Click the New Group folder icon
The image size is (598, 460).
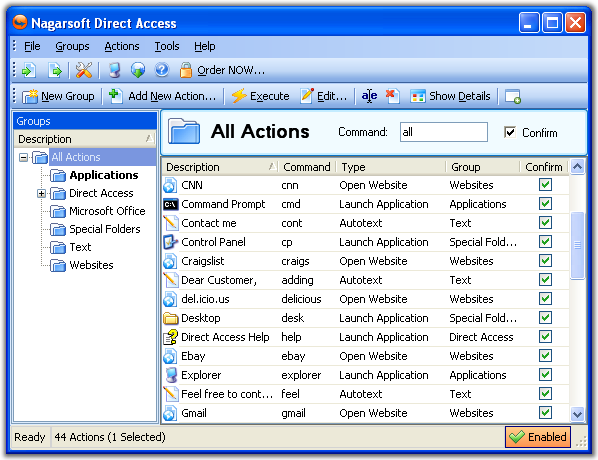(30, 96)
